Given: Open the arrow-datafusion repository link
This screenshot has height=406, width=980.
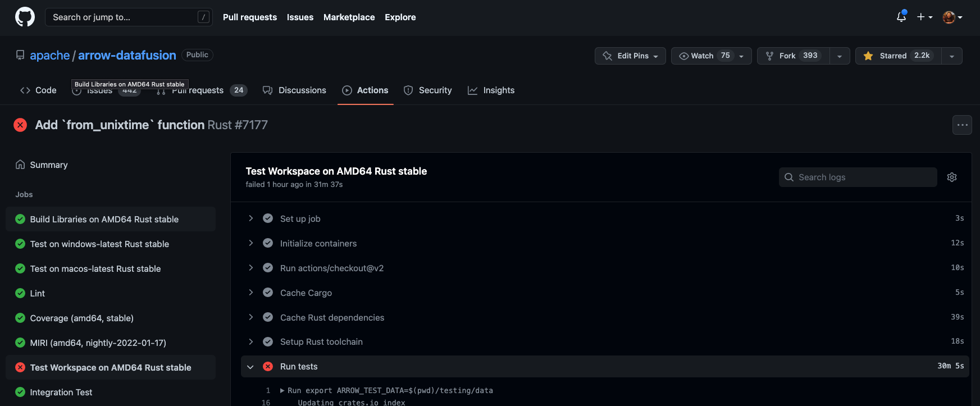Looking at the screenshot, I should click(x=127, y=55).
